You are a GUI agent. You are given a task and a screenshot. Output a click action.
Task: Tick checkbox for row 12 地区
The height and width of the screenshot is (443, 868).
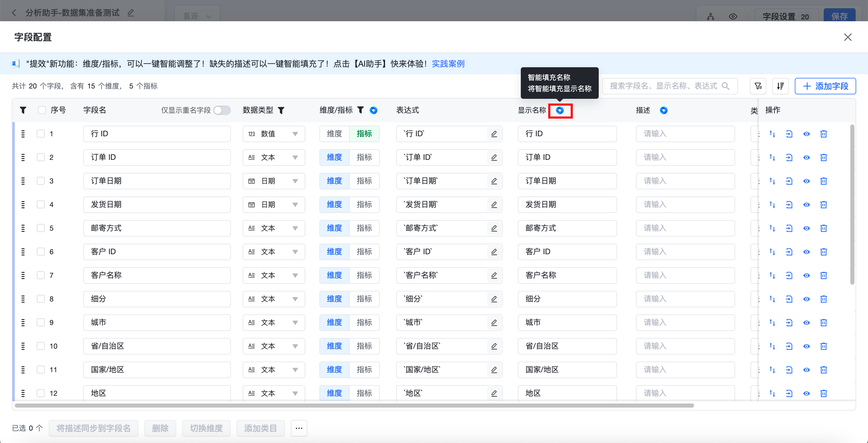click(x=41, y=393)
